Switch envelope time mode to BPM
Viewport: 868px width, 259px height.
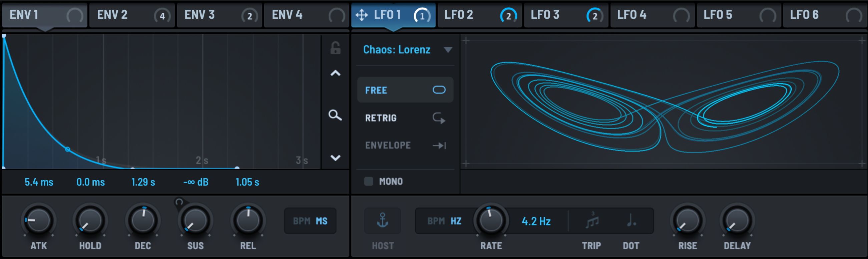(301, 221)
